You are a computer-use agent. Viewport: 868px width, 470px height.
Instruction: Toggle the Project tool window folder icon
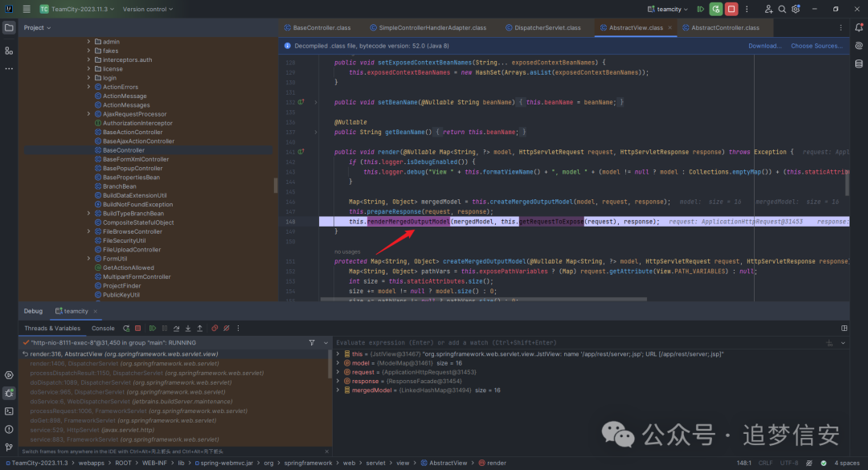tap(9, 27)
